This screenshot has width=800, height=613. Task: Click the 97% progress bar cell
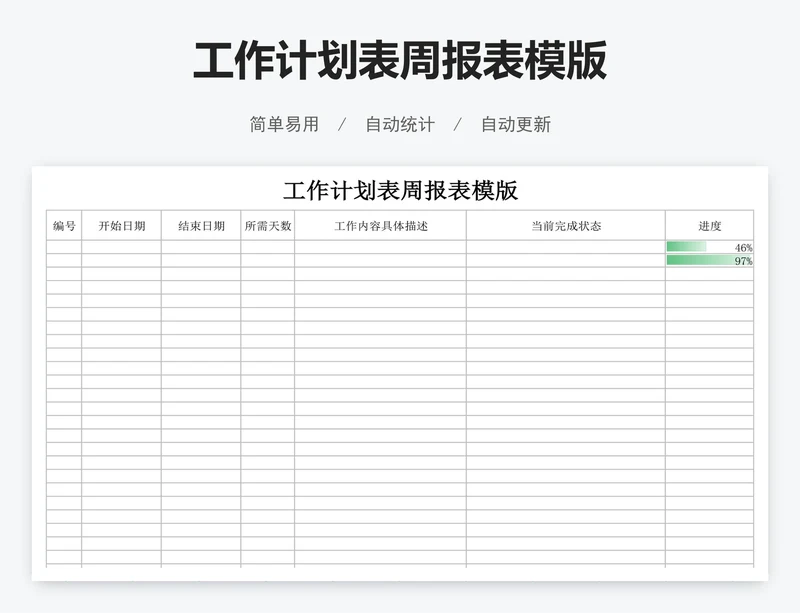[x=710, y=260]
